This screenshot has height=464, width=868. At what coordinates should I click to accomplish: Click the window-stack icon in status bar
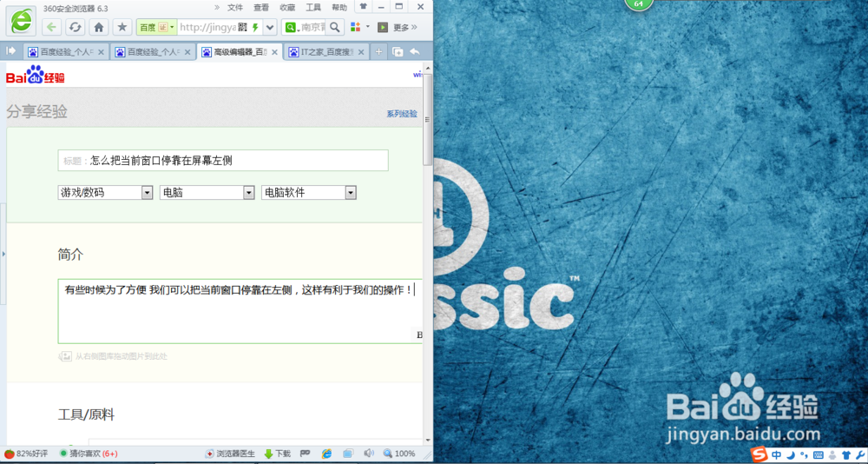coord(348,454)
